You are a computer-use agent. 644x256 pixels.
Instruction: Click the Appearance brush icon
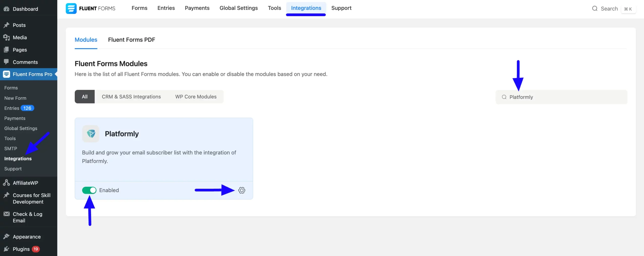coord(7,237)
